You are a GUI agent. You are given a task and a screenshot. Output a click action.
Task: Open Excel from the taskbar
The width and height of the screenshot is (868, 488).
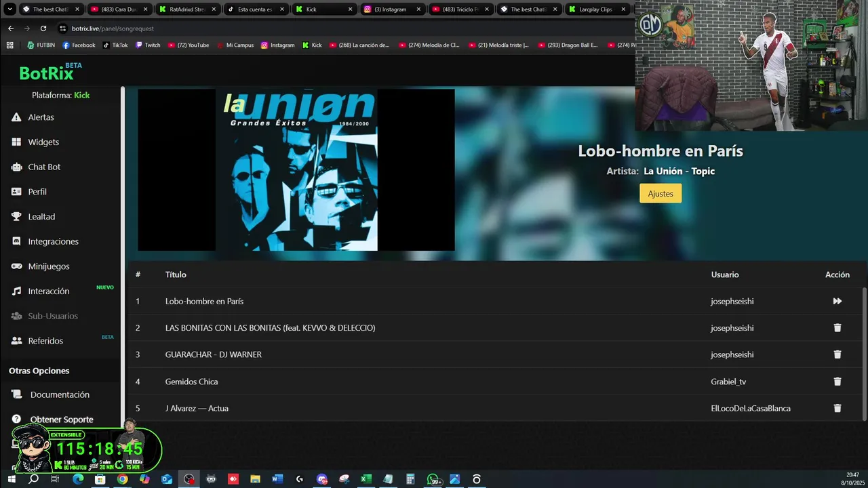(x=366, y=479)
